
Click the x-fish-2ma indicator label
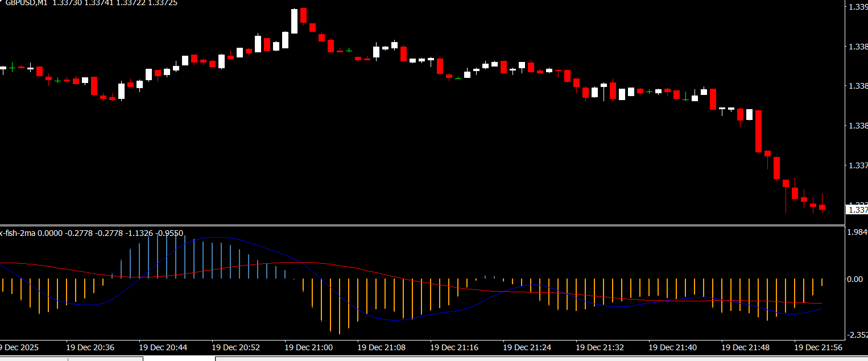18,233
